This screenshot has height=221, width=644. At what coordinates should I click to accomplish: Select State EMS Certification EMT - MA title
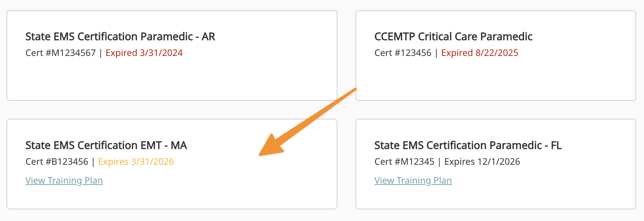point(106,146)
